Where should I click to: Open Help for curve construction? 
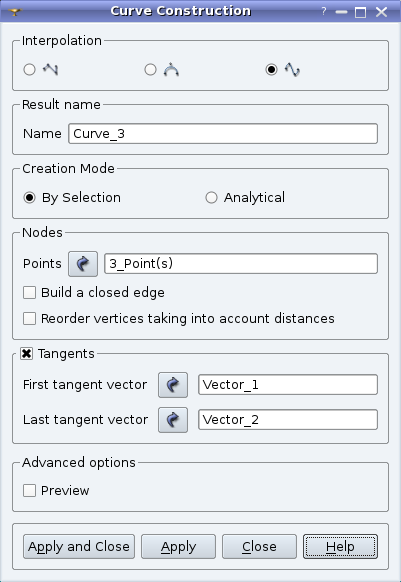click(x=340, y=546)
